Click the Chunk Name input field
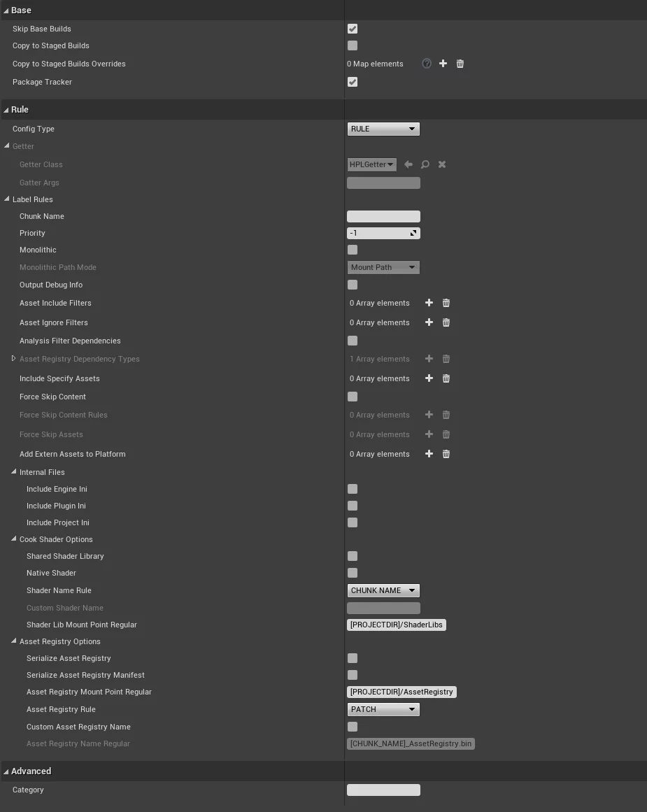The width and height of the screenshot is (647, 812). [x=383, y=216]
